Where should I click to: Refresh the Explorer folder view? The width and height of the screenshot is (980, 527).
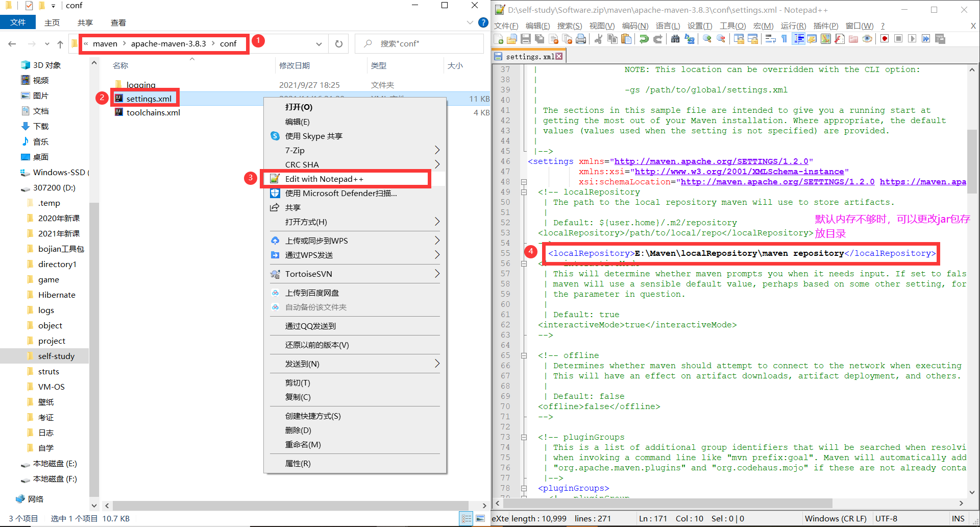pos(338,44)
